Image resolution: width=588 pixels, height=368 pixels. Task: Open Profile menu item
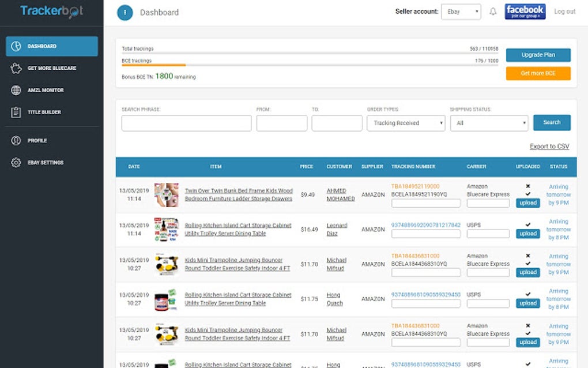click(52, 140)
